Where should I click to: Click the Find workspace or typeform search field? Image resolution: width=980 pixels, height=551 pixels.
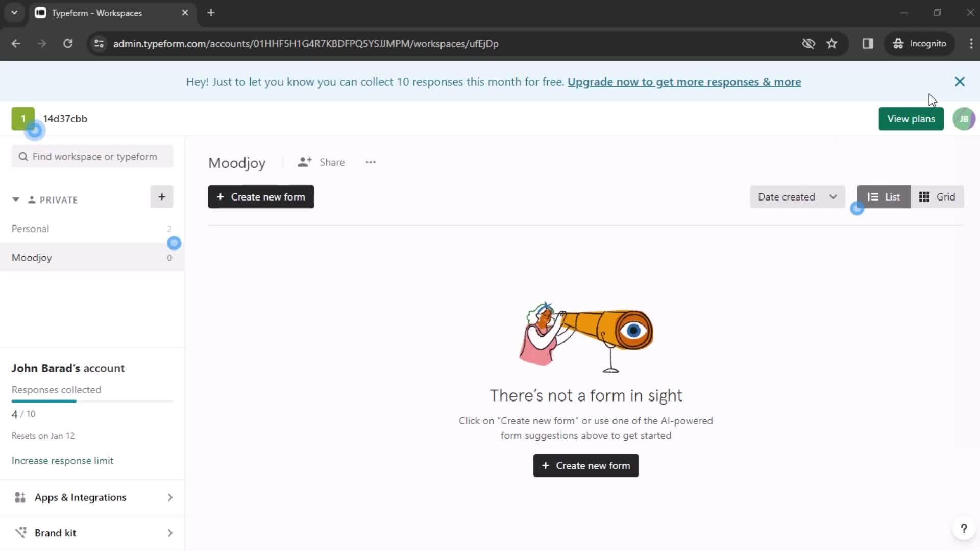tap(92, 157)
